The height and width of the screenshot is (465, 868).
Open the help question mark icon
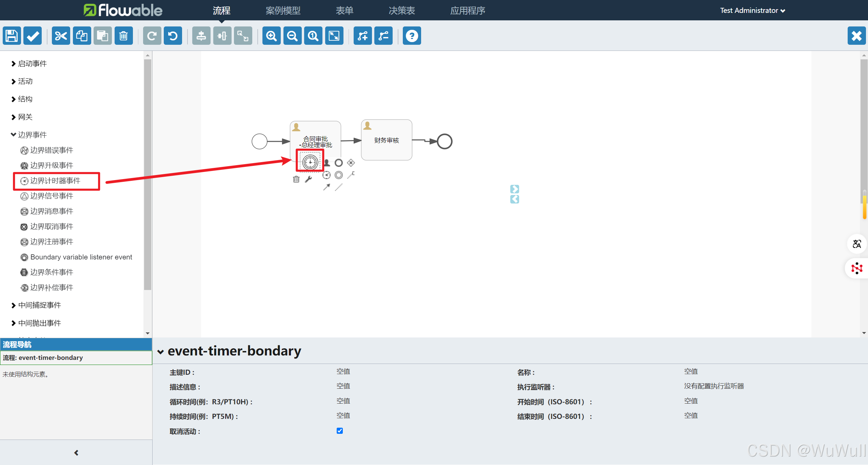pos(412,36)
